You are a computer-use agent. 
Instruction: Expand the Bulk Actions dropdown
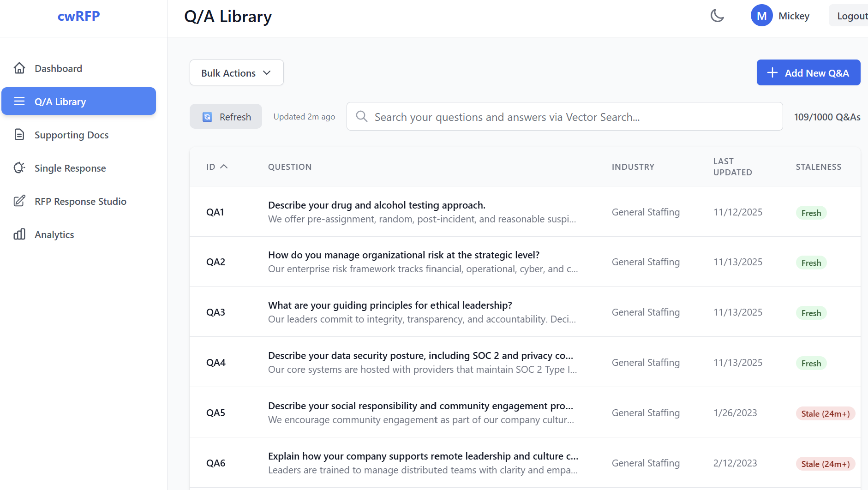[x=236, y=72]
